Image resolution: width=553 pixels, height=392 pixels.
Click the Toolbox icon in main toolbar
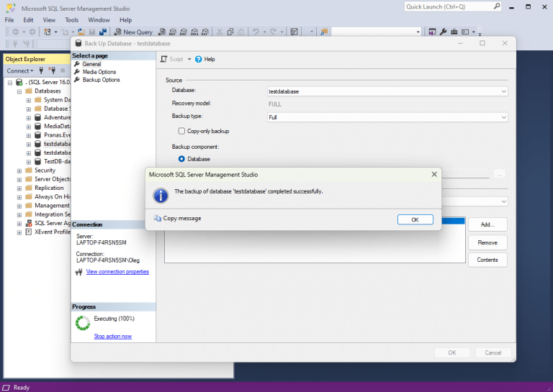click(454, 32)
